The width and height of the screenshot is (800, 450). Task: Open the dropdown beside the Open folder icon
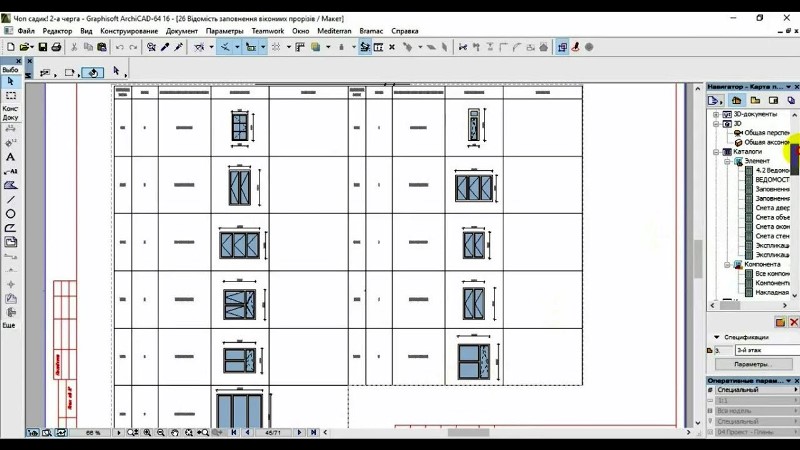(x=32, y=47)
